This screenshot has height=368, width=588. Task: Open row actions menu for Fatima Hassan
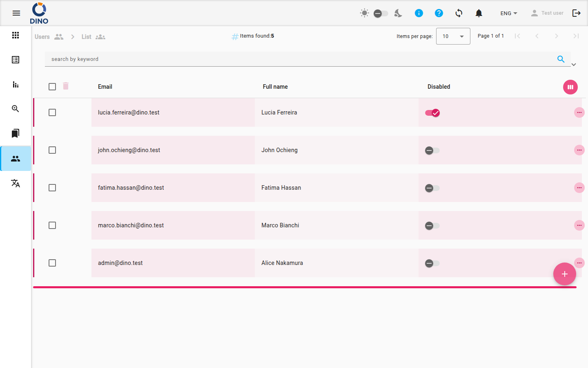[x=579, y=188]
